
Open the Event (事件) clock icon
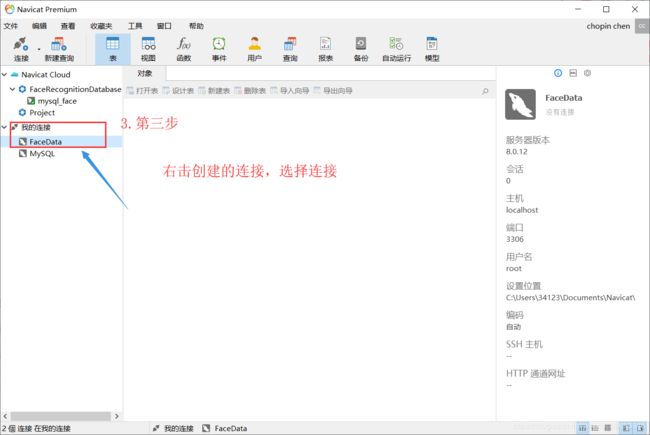[x=219, y=49]
